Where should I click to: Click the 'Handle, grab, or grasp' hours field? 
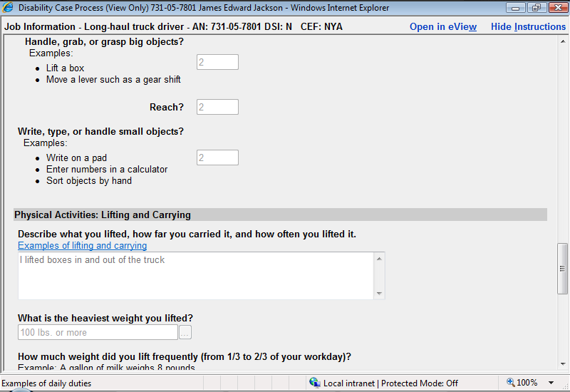click(217, 62)
